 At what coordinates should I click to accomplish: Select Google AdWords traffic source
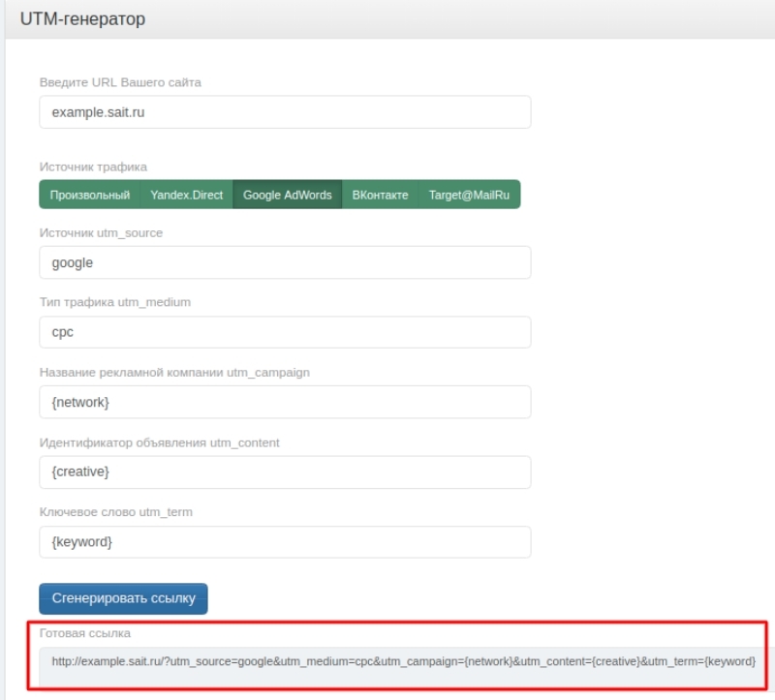[287, 195]
